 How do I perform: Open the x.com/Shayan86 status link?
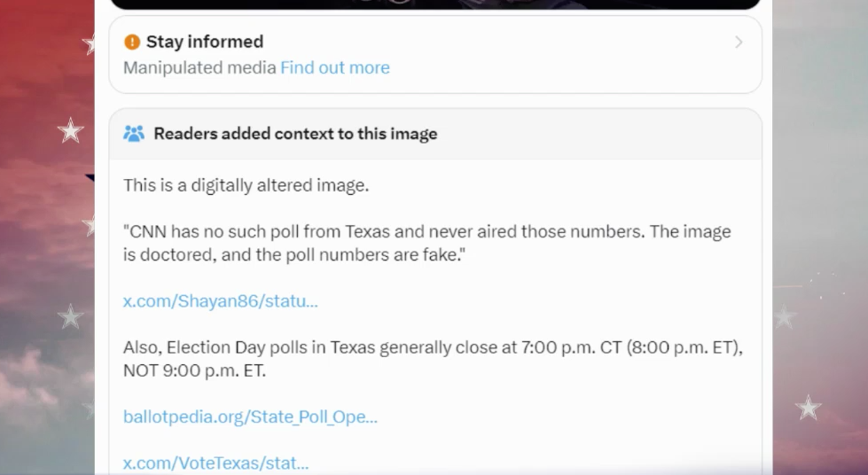220,300
